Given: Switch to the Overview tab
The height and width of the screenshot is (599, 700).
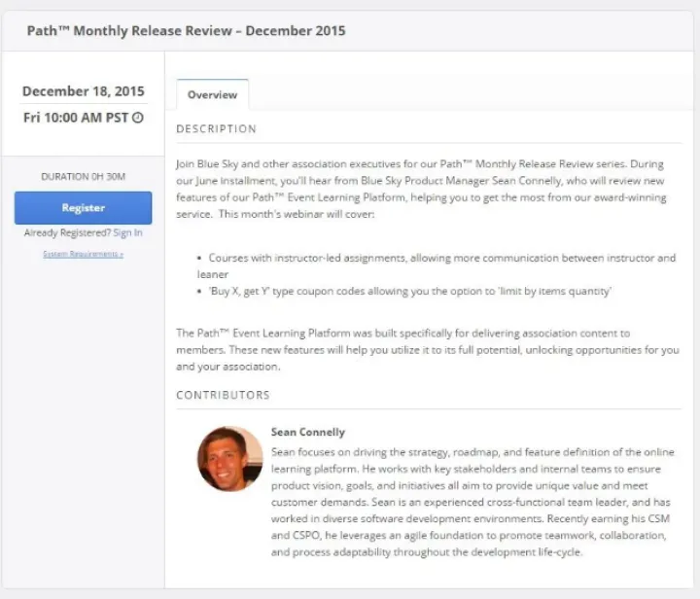Looking at the screenshot, I should (x=213, y=94).
